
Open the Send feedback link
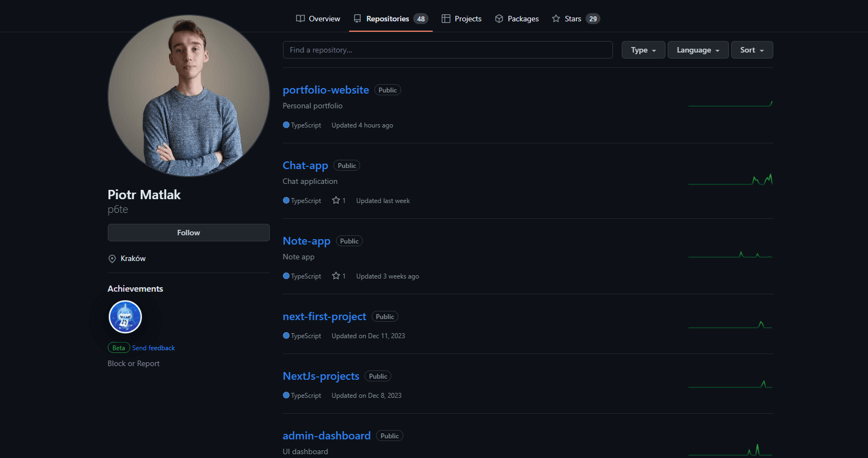coord(153,348)
